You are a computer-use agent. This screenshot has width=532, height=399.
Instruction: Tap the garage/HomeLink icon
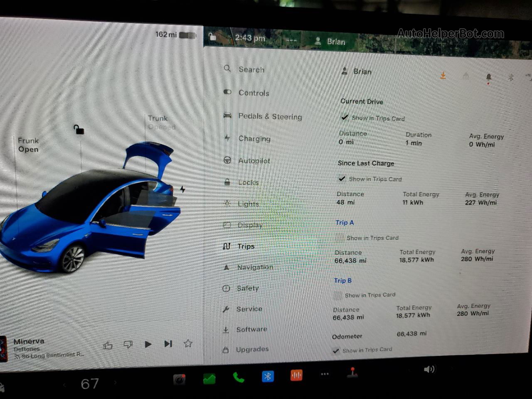(x=465, y=76)
